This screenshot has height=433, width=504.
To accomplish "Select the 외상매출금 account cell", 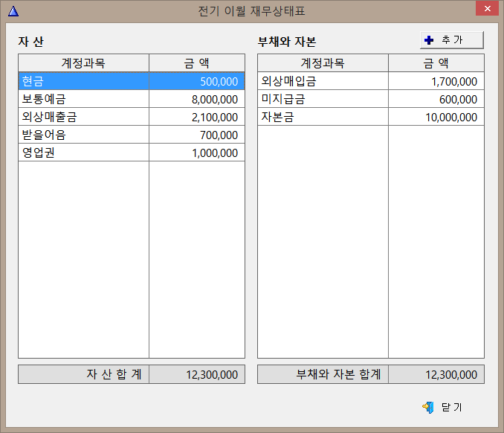I will [x=83, y=117].
